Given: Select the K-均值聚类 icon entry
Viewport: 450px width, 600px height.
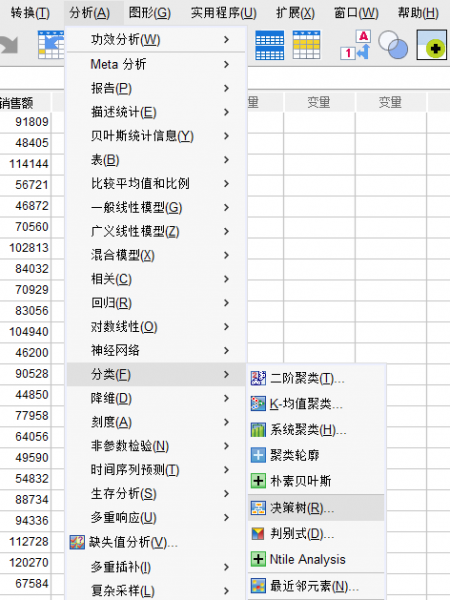Looking at the screenshot, I should [258, 404].
